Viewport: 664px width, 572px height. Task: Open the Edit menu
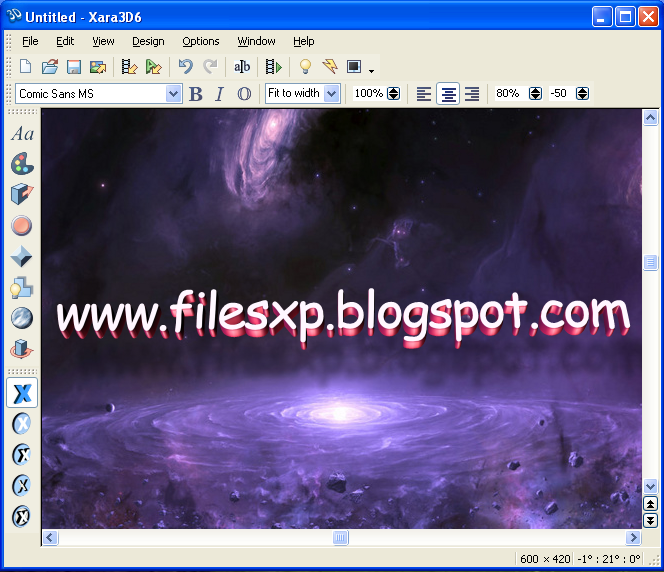[x=65, y=41]
